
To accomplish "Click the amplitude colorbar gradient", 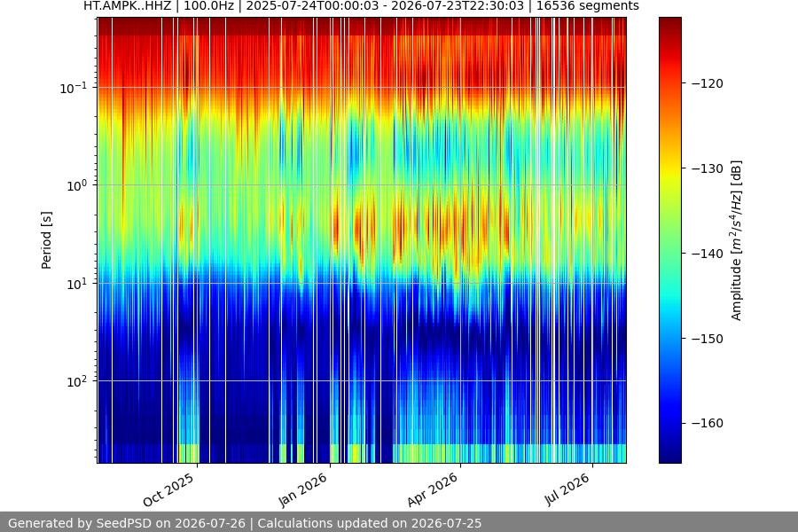I will (669, 240).
